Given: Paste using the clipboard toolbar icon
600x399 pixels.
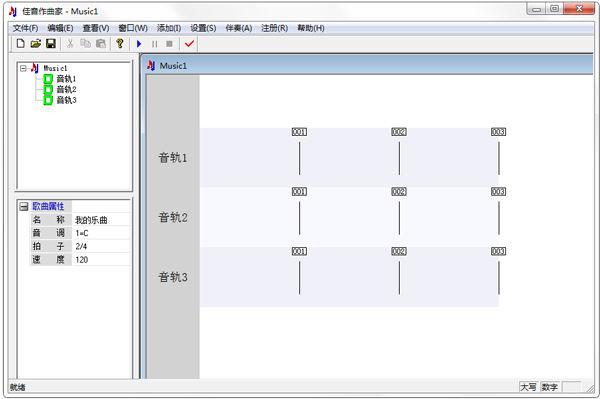Looking at the screenshot, I should pos(101,44).
